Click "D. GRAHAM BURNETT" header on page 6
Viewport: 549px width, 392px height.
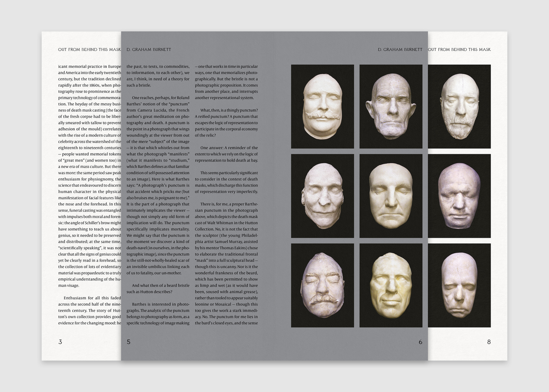pyautogui.click(x=400, y=49)
